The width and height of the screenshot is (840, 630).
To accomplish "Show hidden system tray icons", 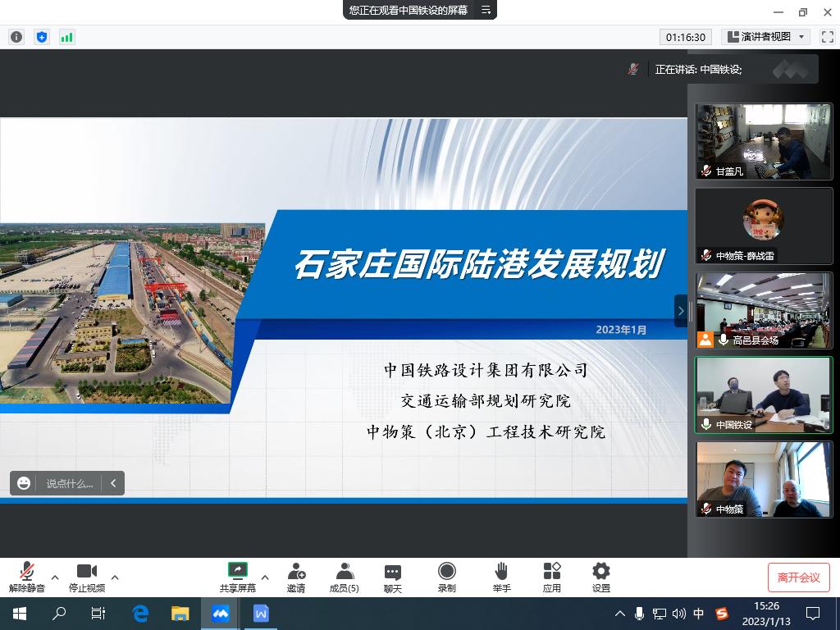I will (620, 614).
